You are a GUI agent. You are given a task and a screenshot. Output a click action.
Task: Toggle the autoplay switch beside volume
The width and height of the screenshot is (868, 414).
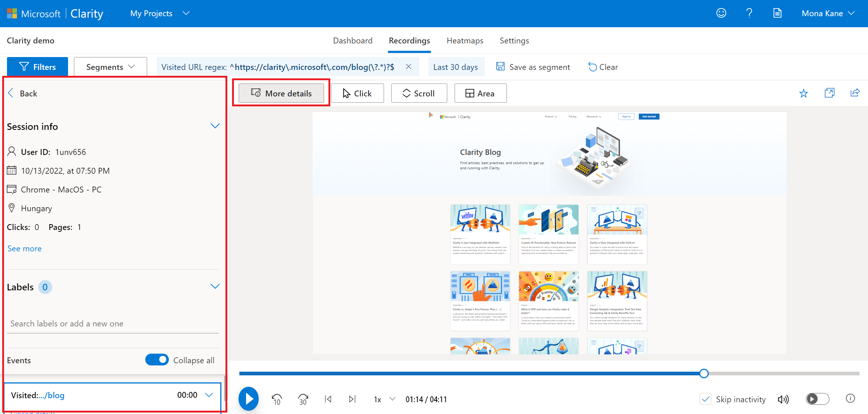click(818, 399)
